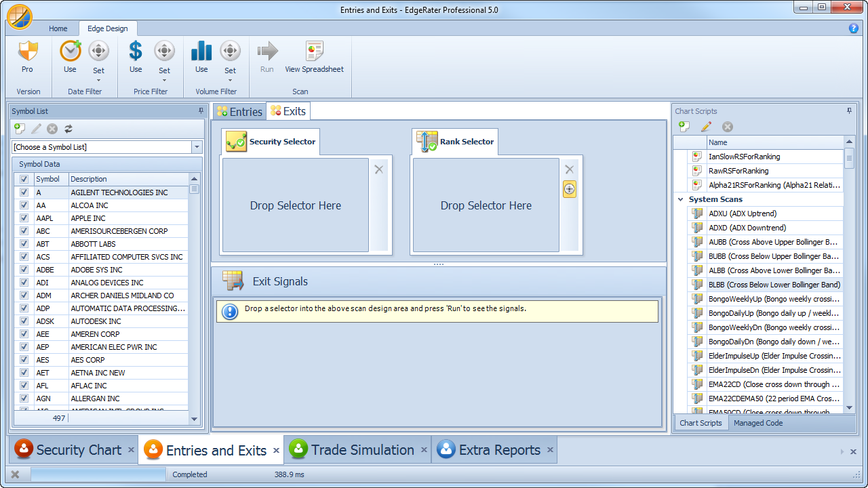Pin the Symbol List panel
The image size is (868, 488).
coord(201,110)
